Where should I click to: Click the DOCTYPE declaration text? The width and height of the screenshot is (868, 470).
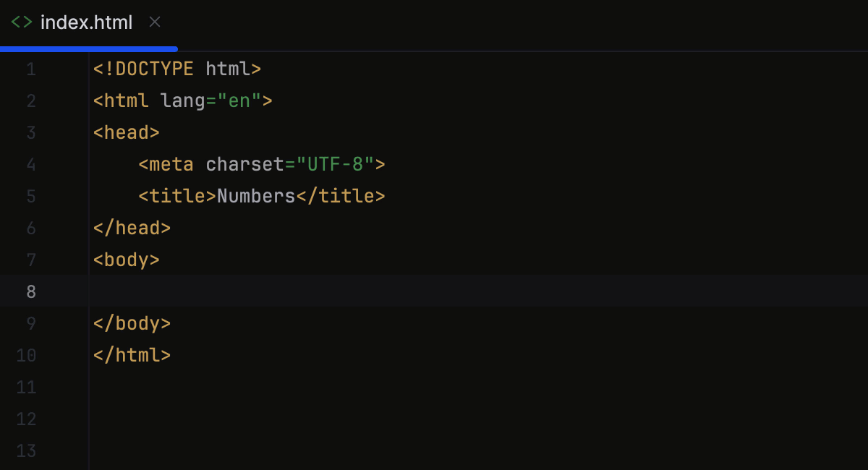[176, 69]
